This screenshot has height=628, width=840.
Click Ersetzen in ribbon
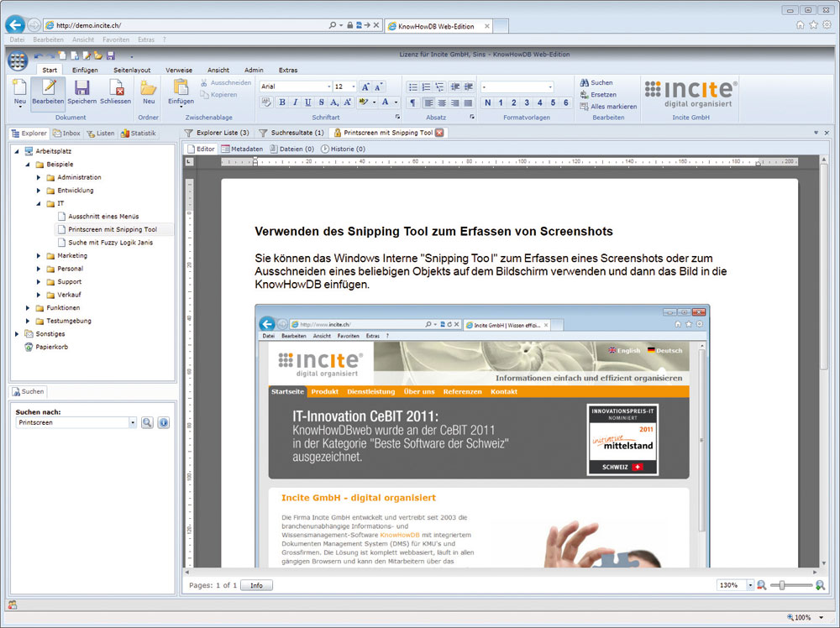click(x=598, y=94)
